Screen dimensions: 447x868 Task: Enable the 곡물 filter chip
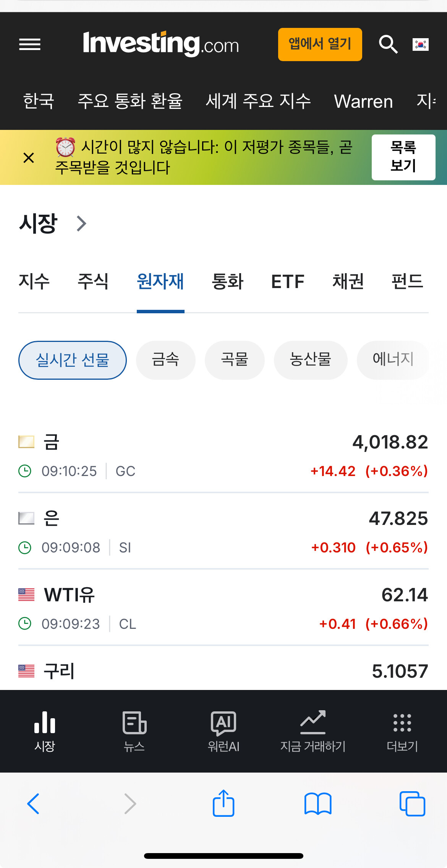coord(235,360)
